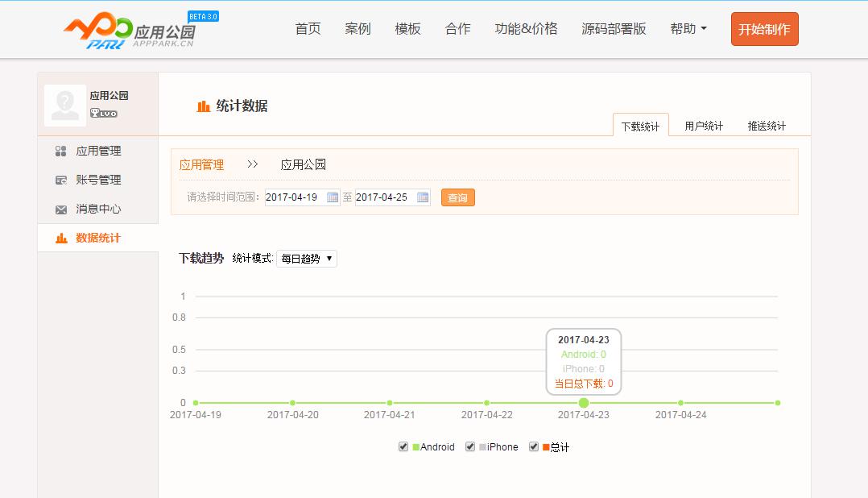Click the account management card icon
This screenshot has width=868, height=498.
pyautogui.click(x=60, y=181)
